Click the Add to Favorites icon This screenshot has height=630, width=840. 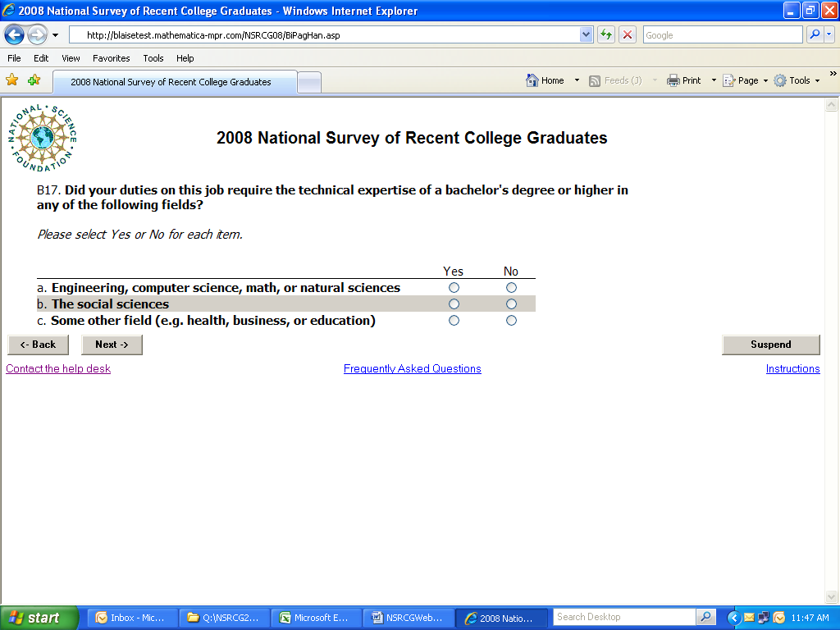(34, 80)
